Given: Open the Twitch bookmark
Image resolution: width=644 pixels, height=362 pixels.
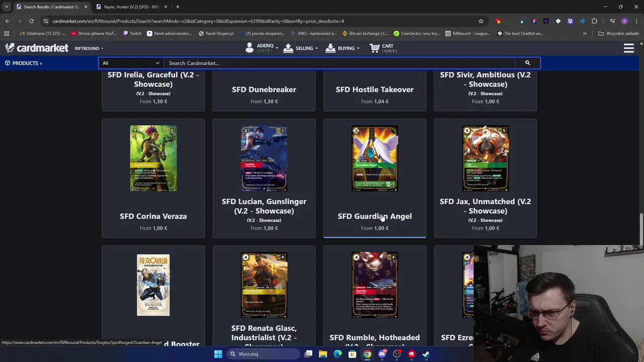Looking at the screenshot, I should pyautogui.click(x=132, y=33).
